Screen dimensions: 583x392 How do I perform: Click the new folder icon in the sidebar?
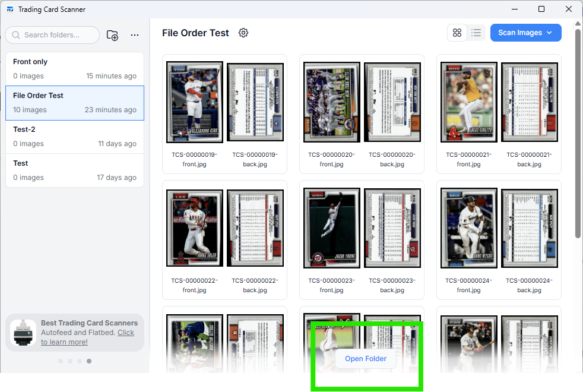(112, 35)
